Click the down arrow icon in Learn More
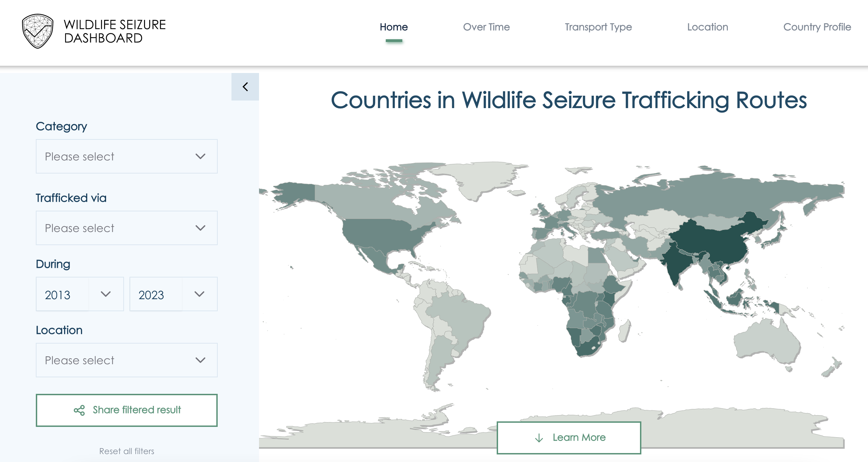This screenshot has width=868, height=462. [539, 438]
